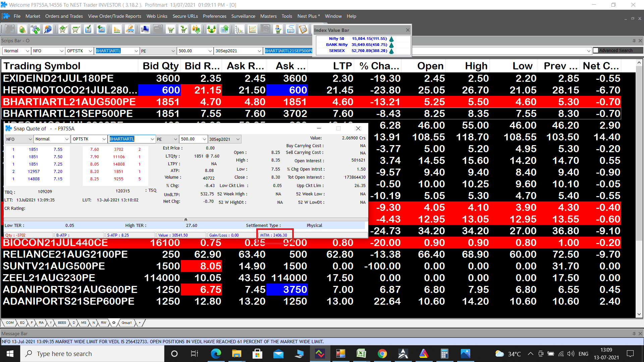The height and width of the screenshot is (362, 644).
Task: Select the BHARTIARTL21AUG500PE row
Action: point(311,102)
